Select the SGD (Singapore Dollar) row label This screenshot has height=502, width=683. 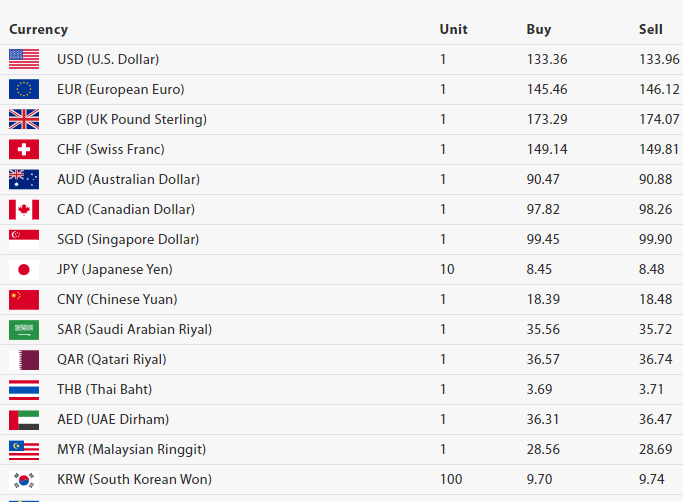pos(128,239)
